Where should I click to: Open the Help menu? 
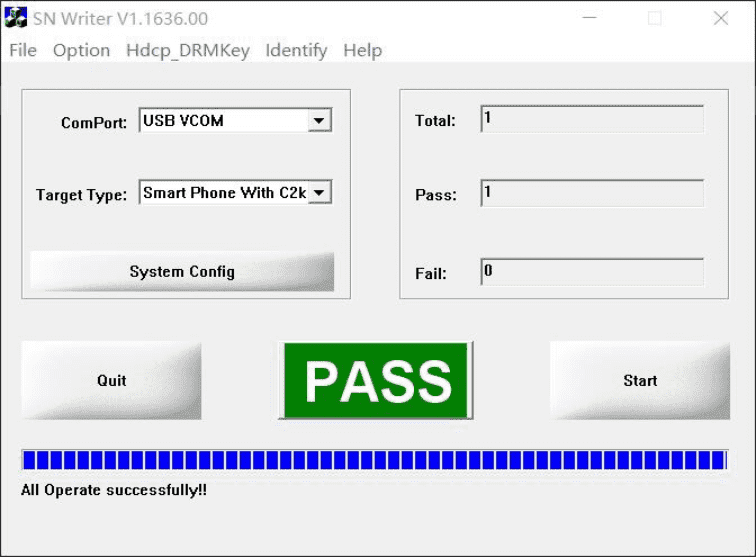[363, 50]
